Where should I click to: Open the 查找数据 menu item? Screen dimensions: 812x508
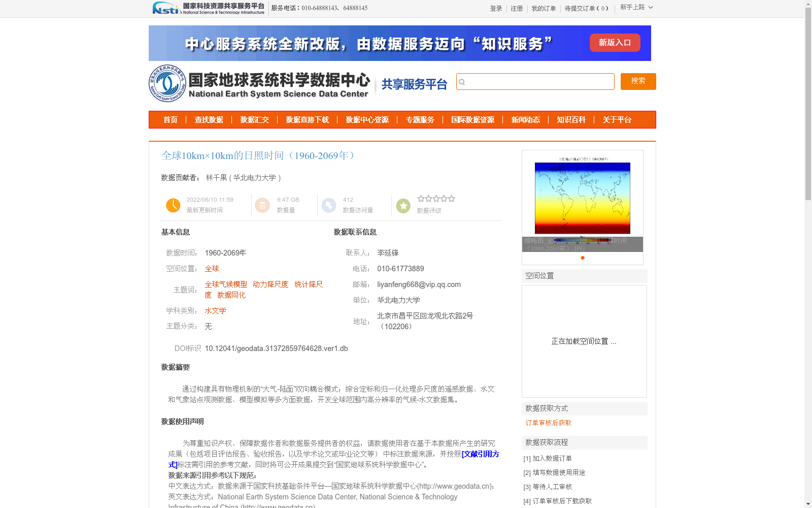click(x=209, y=120)
